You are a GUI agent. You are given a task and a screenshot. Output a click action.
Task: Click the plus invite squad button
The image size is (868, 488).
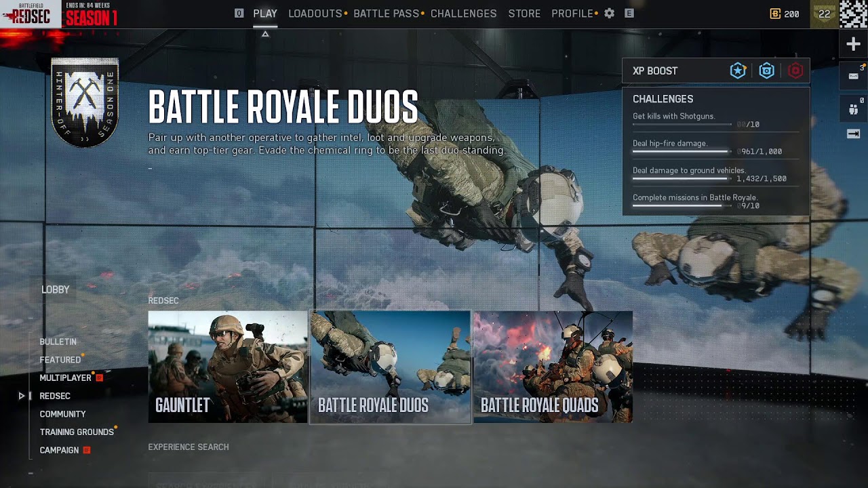point(853,45)
